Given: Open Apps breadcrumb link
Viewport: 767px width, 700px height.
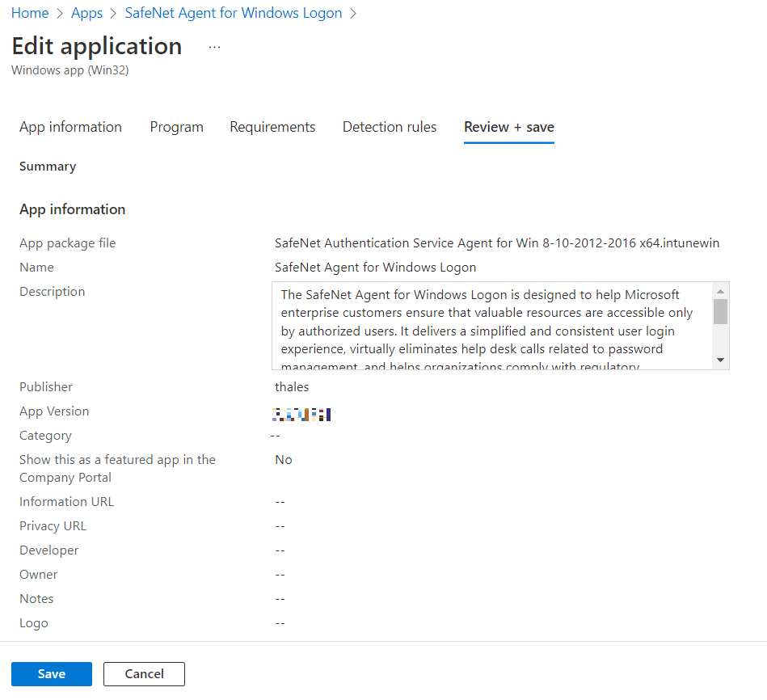Looking at the screenshot, I should (86, 13).
